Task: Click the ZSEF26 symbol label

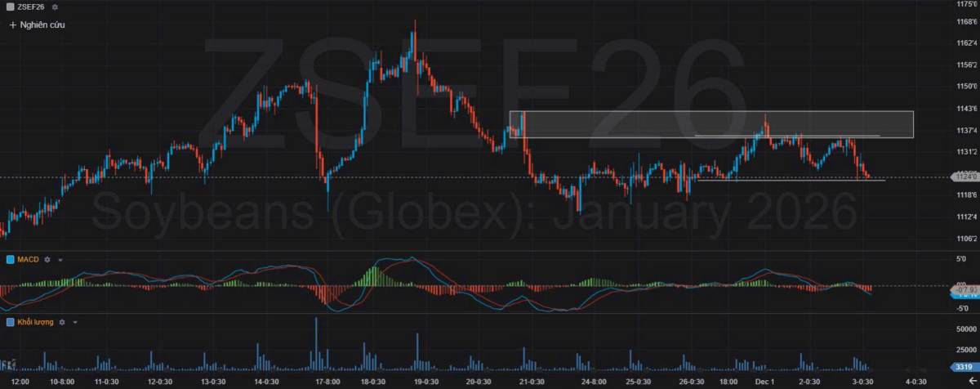Action: (x=31, y=7)
